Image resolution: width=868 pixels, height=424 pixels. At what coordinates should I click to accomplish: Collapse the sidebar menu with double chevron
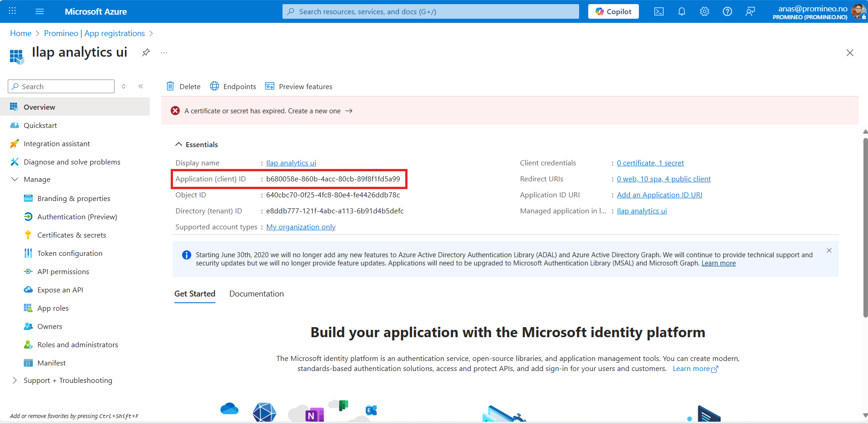pyautogui.click(x=141, y=86)
